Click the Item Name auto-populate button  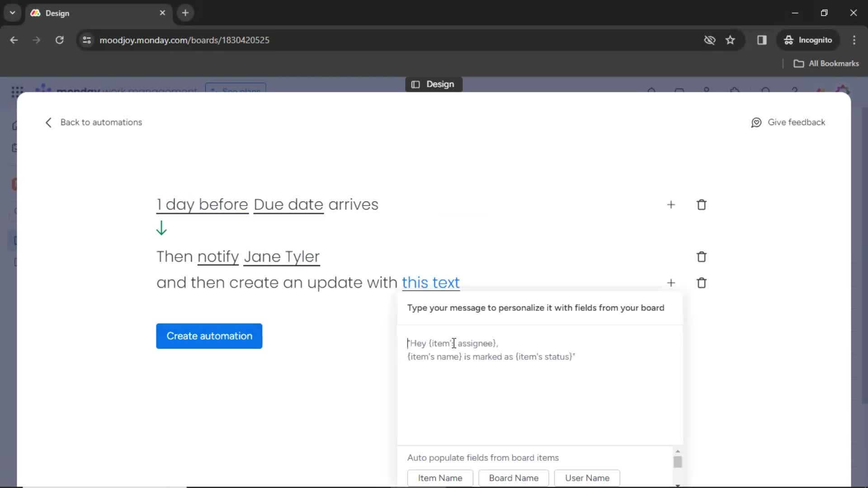coord(440,478)
